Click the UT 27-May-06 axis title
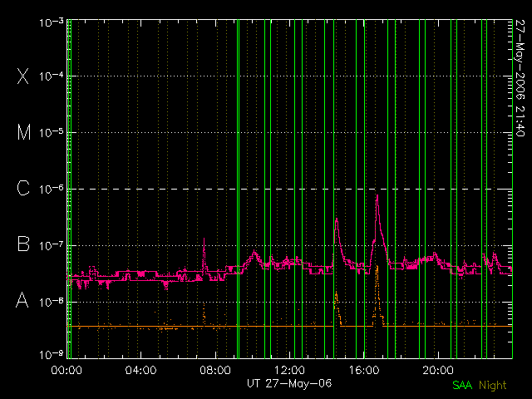The height and width of the screenshot is (399, 532). (x=289, y=383)
